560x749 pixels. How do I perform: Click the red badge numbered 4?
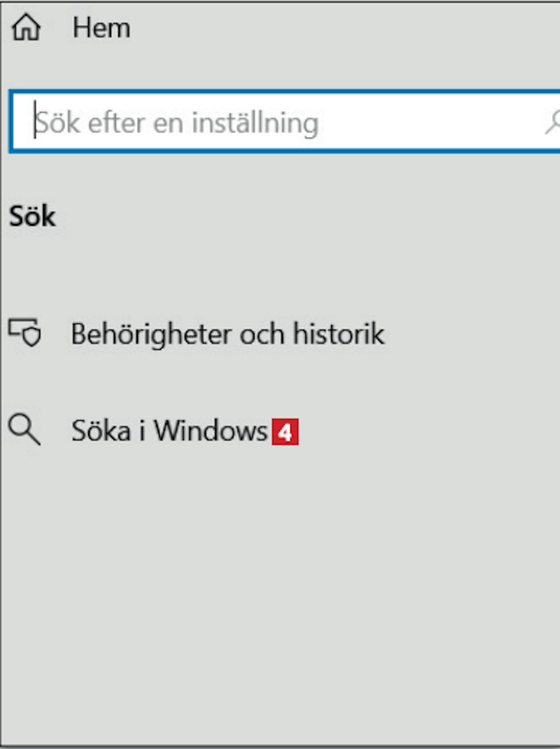(x=285, y=432)
